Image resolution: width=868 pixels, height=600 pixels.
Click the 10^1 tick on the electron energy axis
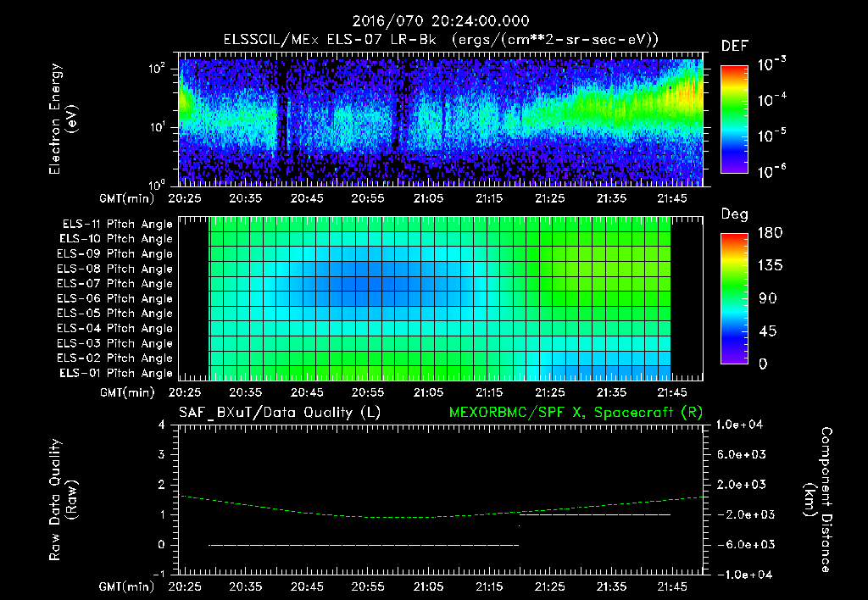pyautogui.click(x=157, y=127)
